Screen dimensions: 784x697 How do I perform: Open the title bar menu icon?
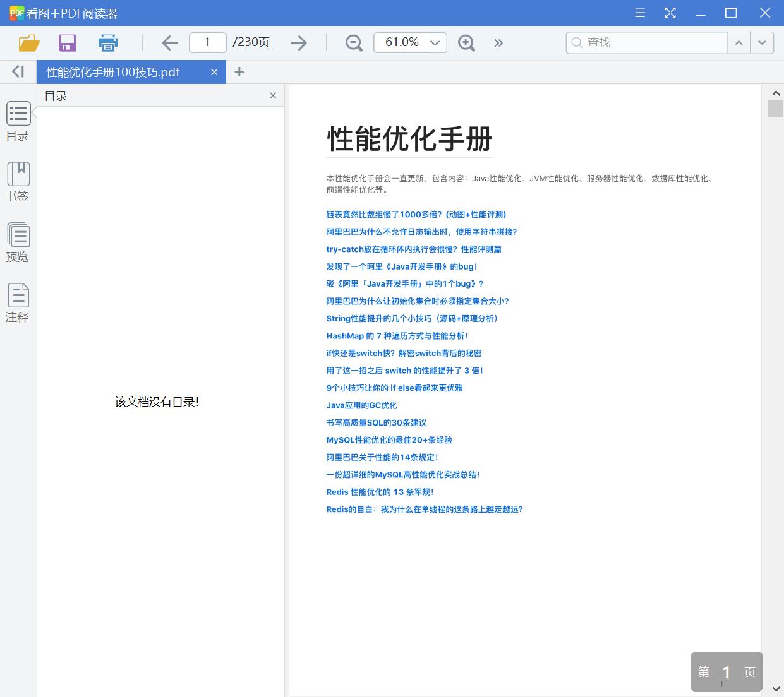click(x=640, y=13)
